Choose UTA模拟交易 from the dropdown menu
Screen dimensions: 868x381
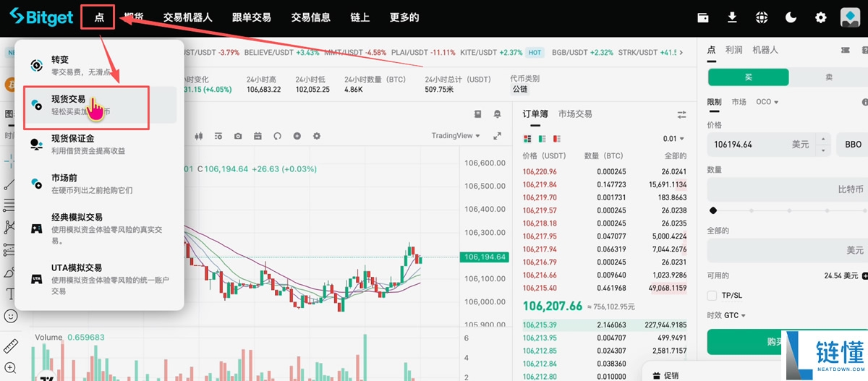pyautogui.click(x=100, y=279)
